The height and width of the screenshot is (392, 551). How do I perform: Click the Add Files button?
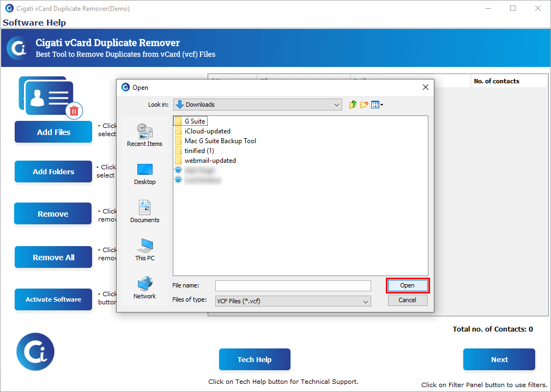tap(53, 132)
